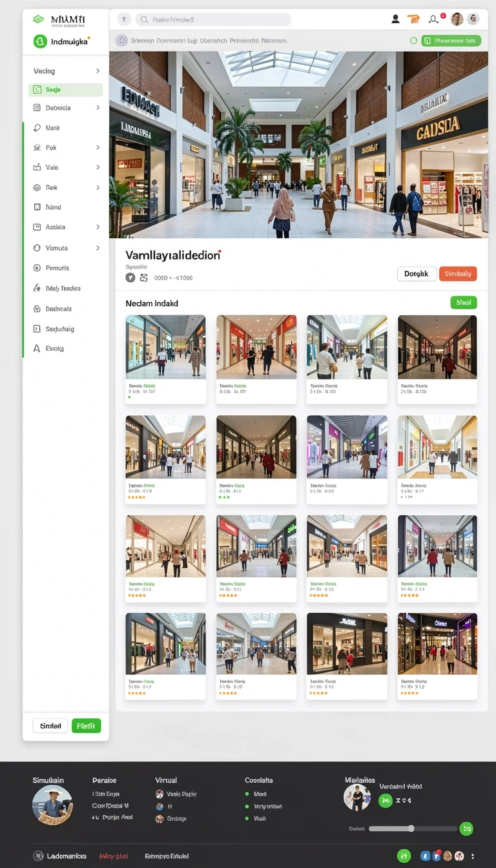Click the Dotghk button

pos(416,274)
